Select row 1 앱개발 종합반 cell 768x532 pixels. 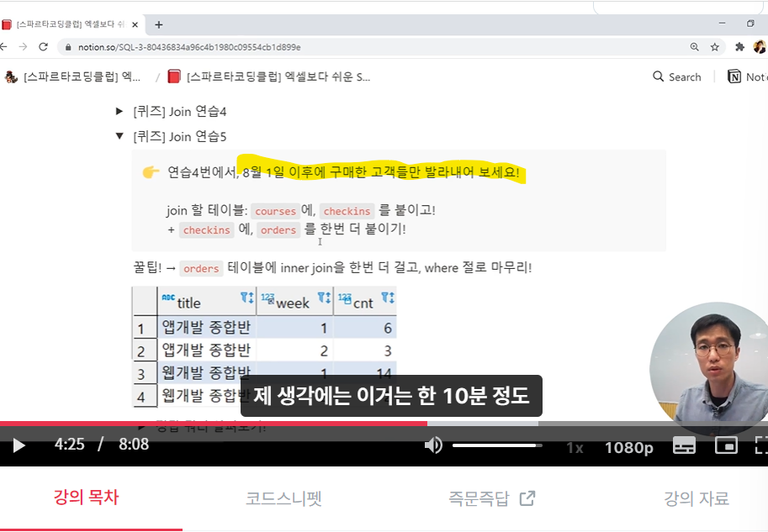[x=207, y=328]
